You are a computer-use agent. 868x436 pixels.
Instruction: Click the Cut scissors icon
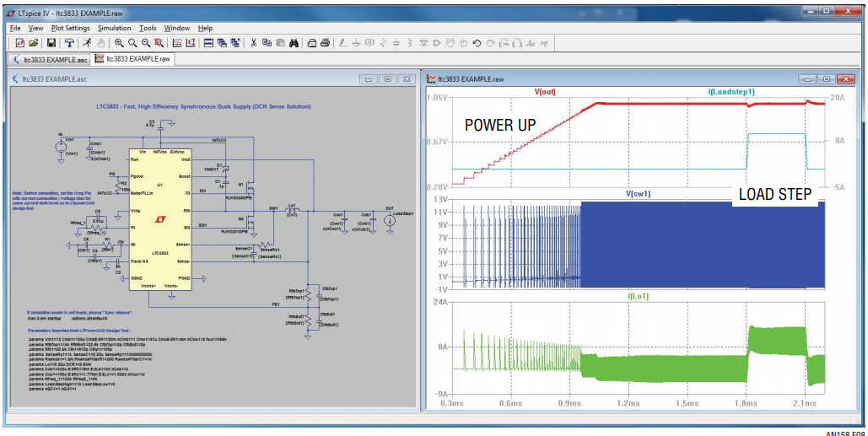[253, 43]
